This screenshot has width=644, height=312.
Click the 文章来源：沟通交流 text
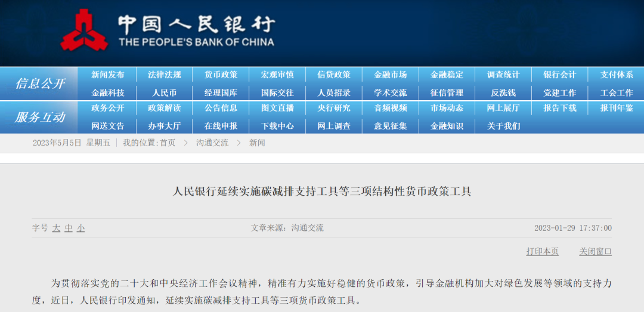[287, 228]
